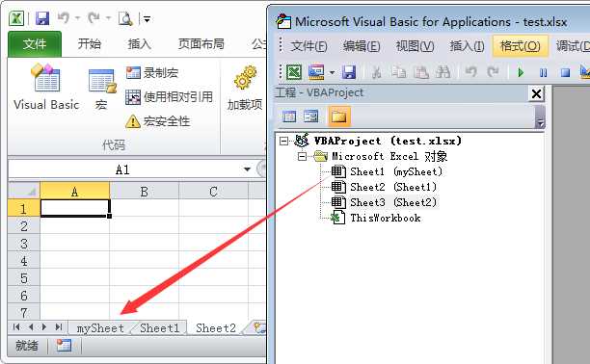This screenshot has height=364, width=590.
Task: Toggle Folders view in project panel
Action: (338, 117)
